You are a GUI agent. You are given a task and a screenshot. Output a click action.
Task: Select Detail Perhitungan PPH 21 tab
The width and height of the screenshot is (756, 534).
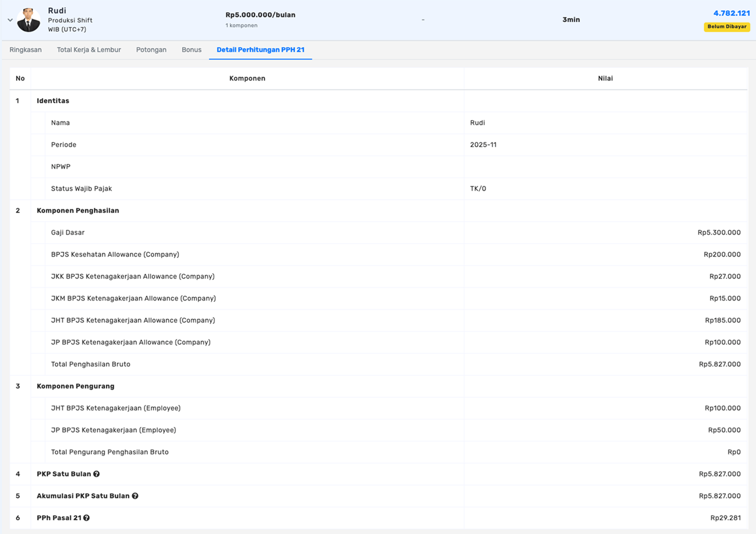[260, 50]
